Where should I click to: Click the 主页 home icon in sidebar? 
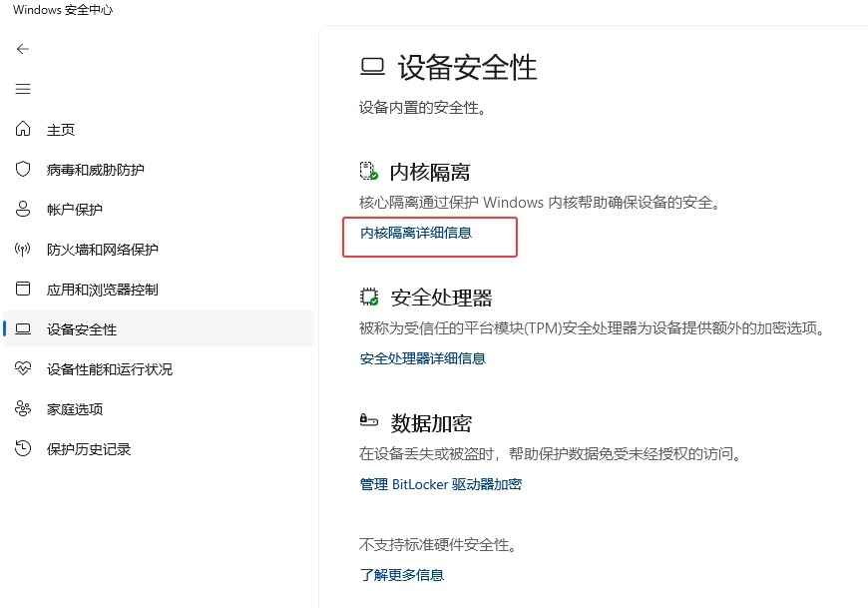(x=23, y=129)
